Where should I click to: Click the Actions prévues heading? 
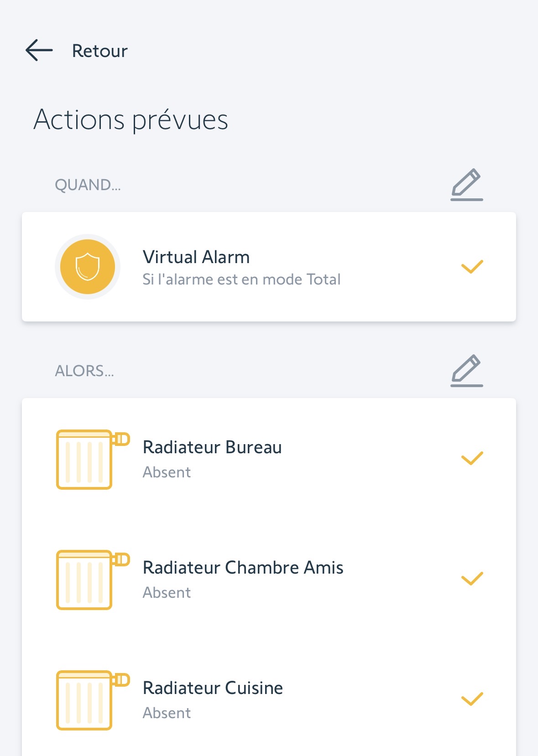tap(131, 120)
